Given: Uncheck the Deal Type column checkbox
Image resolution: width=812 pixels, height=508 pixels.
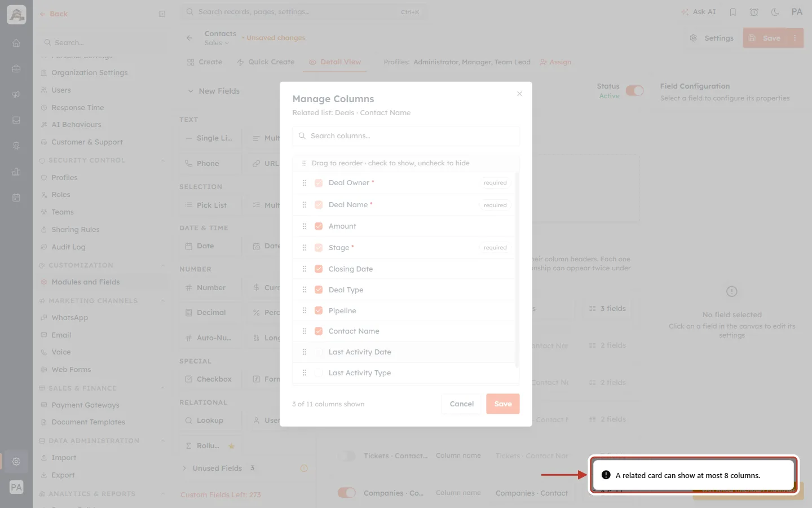Looking at the screenshot, I should tap(319, 290).
